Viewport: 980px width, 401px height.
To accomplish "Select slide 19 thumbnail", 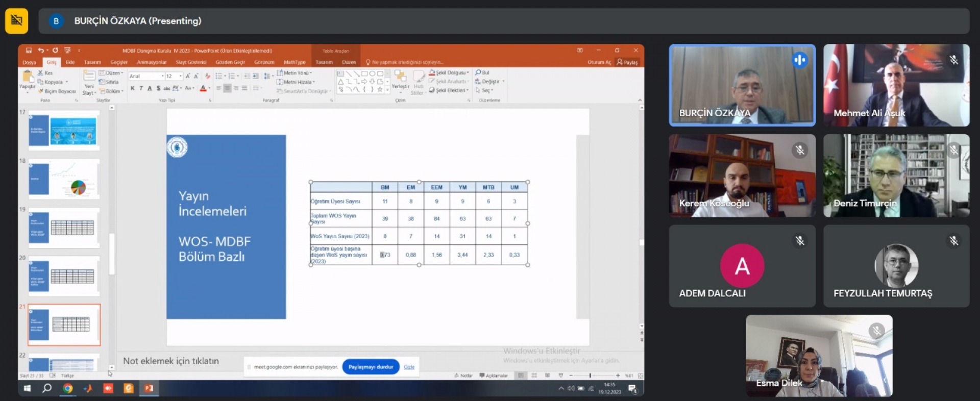I will click(x=64, y=228).
